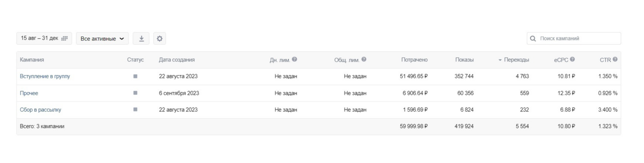Viewport: 644px width, 163px height.
Task: Toggle status of Сбор в рассылку campaign
Action: click(135, 109)
